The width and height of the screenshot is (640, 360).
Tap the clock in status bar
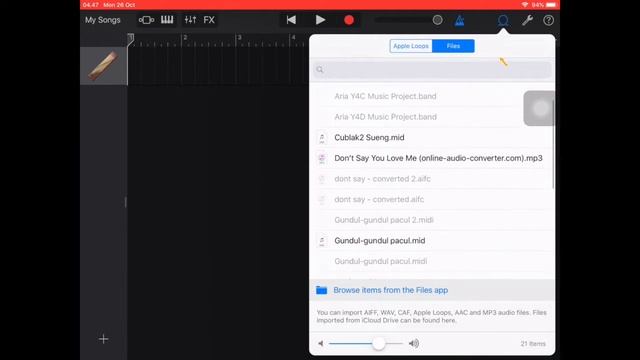[90, 5]
